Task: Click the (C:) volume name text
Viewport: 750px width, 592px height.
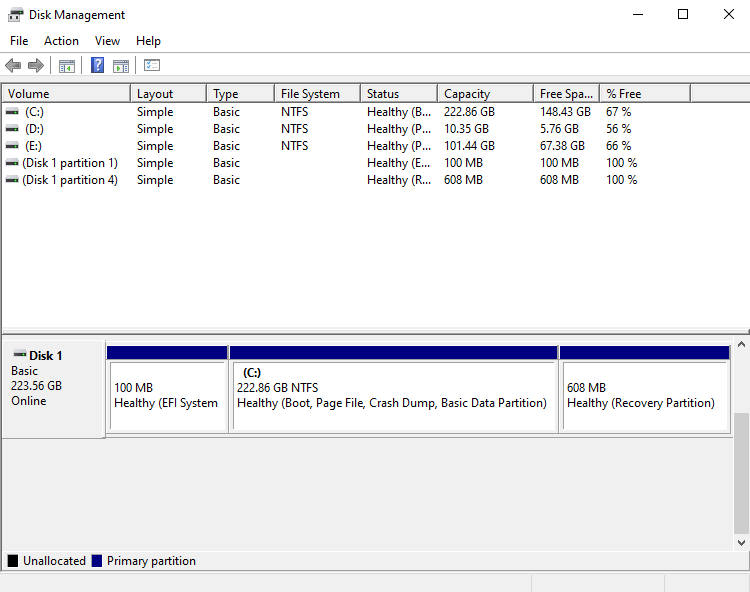Action: [x=34, y=112]
